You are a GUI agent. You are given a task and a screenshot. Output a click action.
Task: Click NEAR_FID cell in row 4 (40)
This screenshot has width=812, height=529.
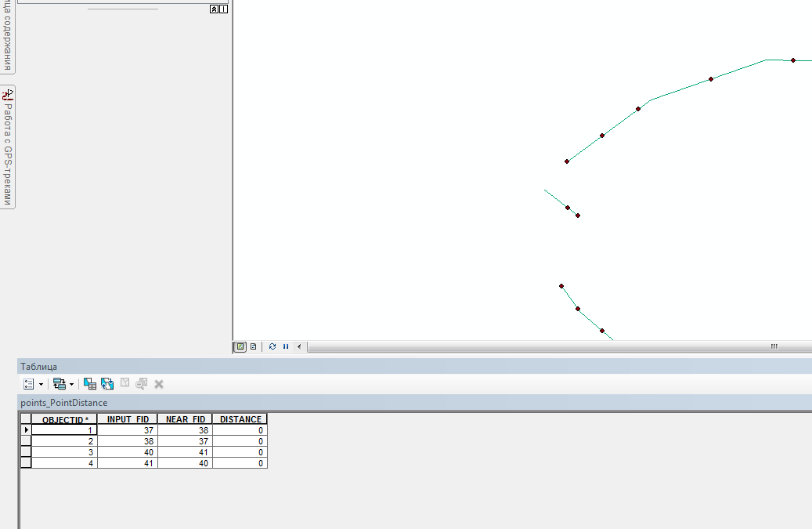pos(186,462)
